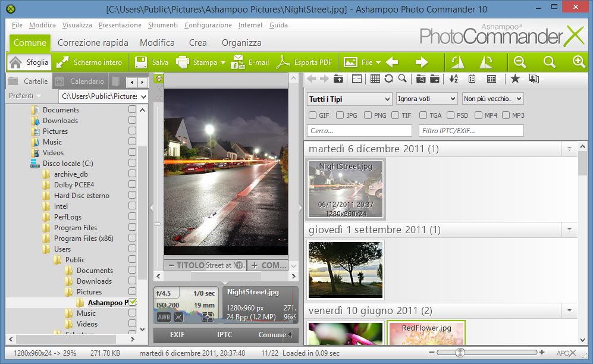
Task: Switch to the Calendario tab
Action: click(80, 81)
